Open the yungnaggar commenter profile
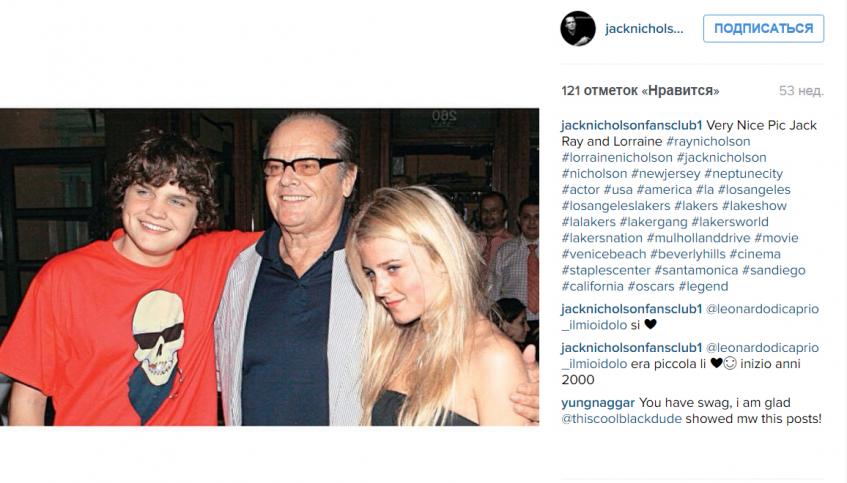Viewport: 847px width, 483px height. coord(598,403)
